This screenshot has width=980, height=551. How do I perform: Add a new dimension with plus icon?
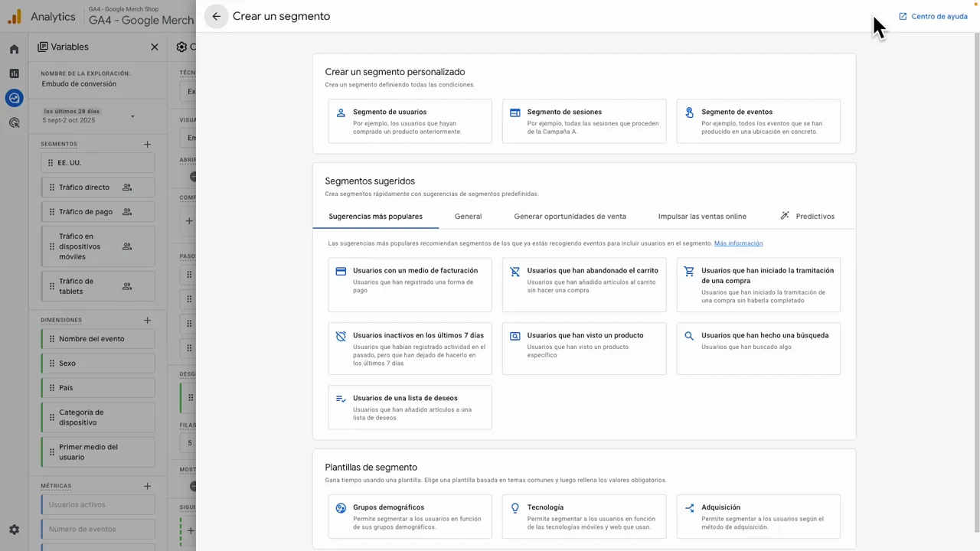pos(147,320)
